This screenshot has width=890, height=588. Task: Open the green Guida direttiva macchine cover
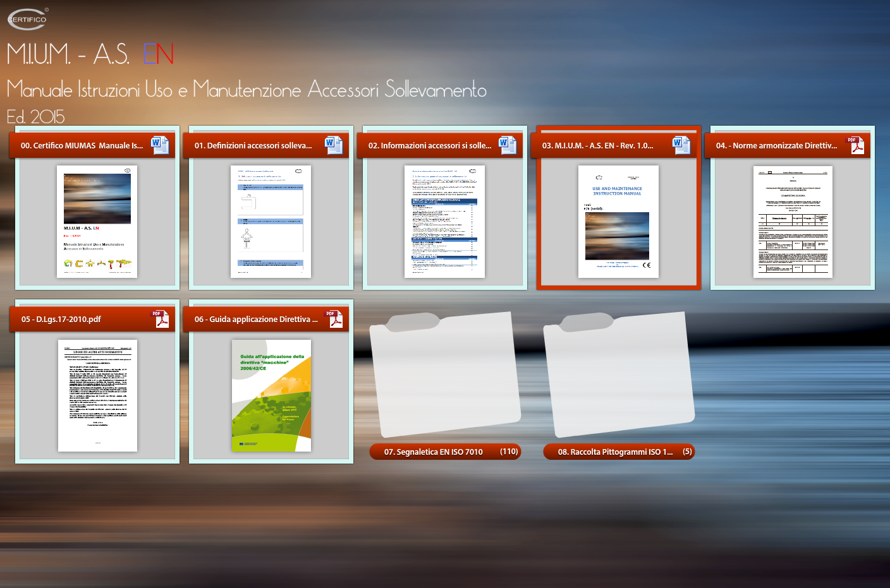point(271,395)
